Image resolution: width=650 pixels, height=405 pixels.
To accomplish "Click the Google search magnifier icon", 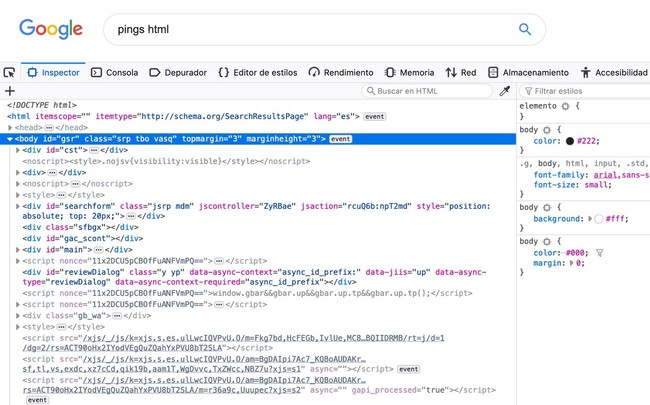I will coord(525,29).
